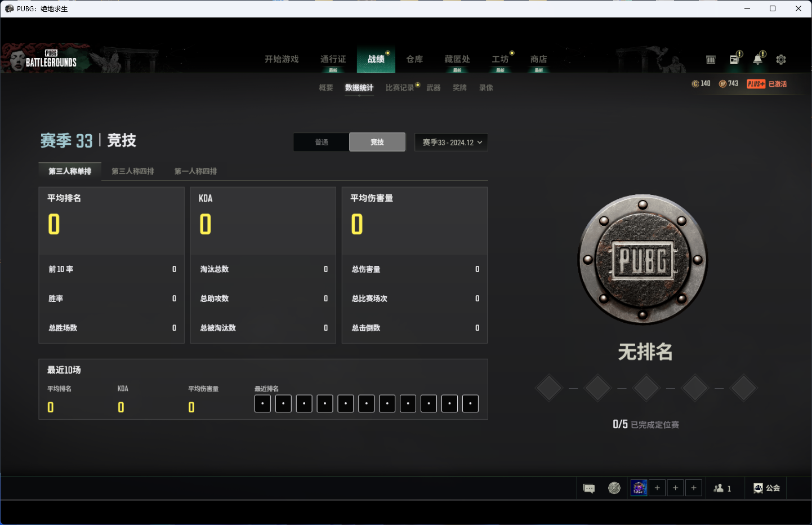Click the 前10率 stat row
The image size is (812, 525).
(x=111, y=269)
